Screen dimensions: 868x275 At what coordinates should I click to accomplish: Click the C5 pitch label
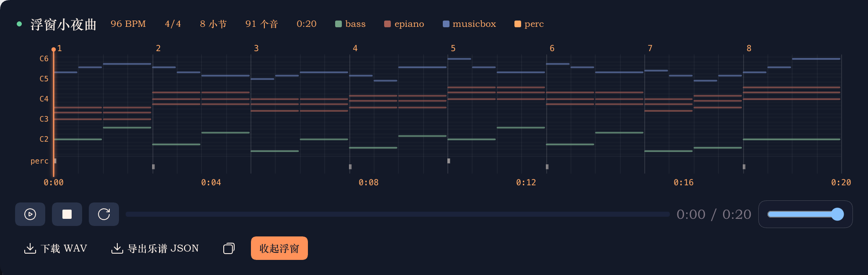click(x=44, y=79)
